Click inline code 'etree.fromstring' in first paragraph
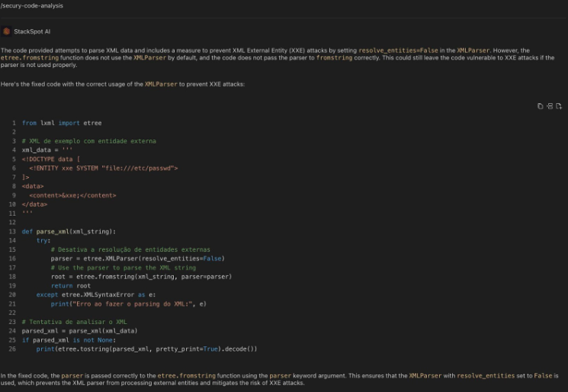Image resolution: width=568 pixels, height=392 pixels. 29,58
